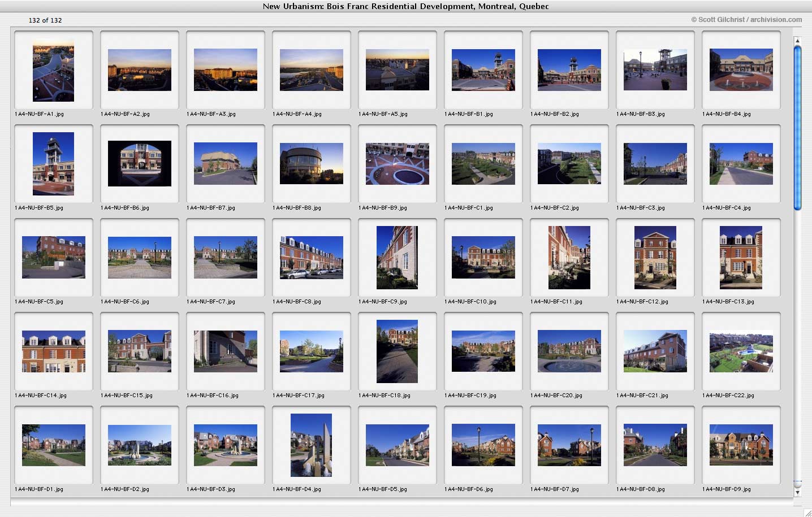Select townhouse facade thumbnail 1A4-NU-BF-C12.jpg

655,258
